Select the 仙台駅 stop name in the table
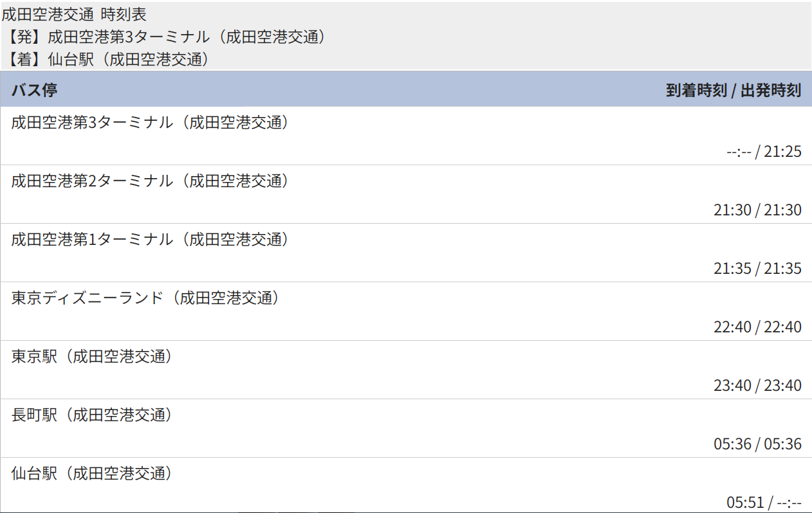The height and width of the screenshot is (513, 812). tap(91, 473)
